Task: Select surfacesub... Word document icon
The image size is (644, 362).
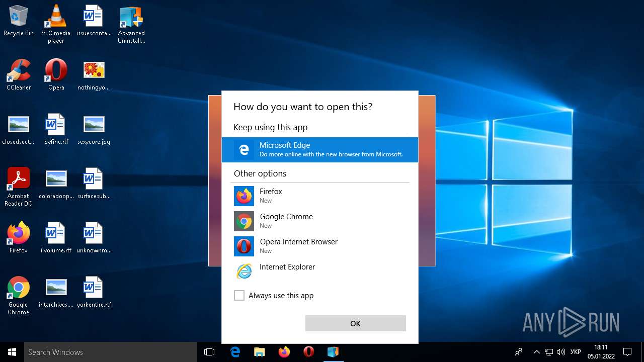Action: [94, 184]
